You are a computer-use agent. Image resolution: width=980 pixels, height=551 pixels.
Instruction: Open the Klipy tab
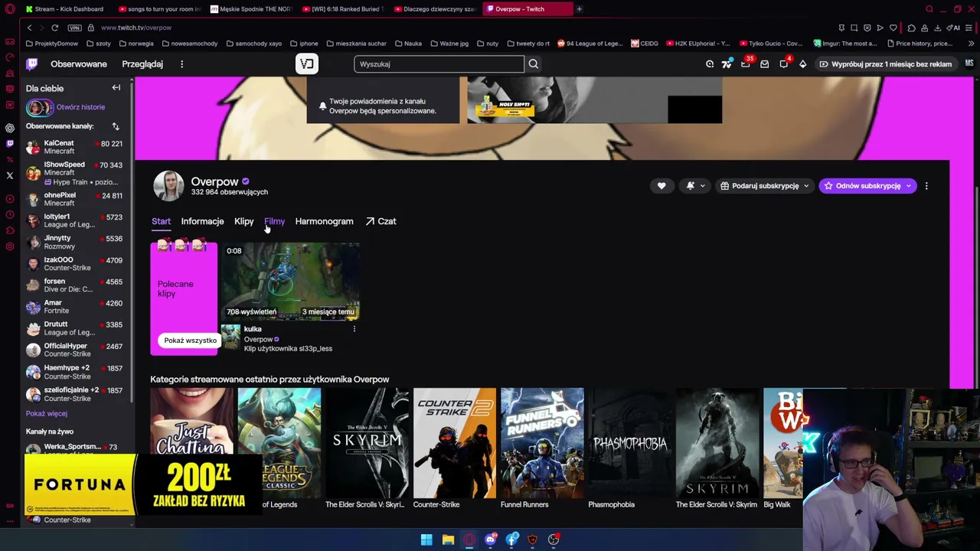243,221
